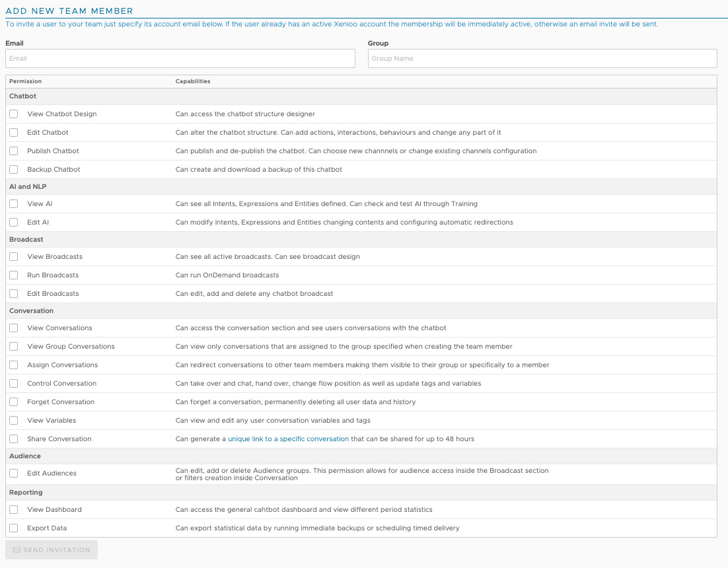Click 'Can edit, add and delete any chatbot broadcast'
The width and height of the screenshot is (728, 568).
click(x=254, y=294)
